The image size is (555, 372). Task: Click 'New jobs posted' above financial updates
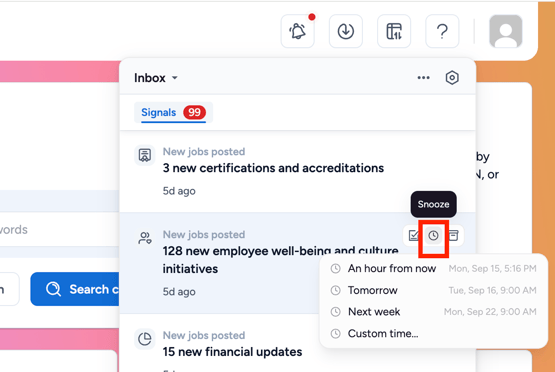coord(204,335)
